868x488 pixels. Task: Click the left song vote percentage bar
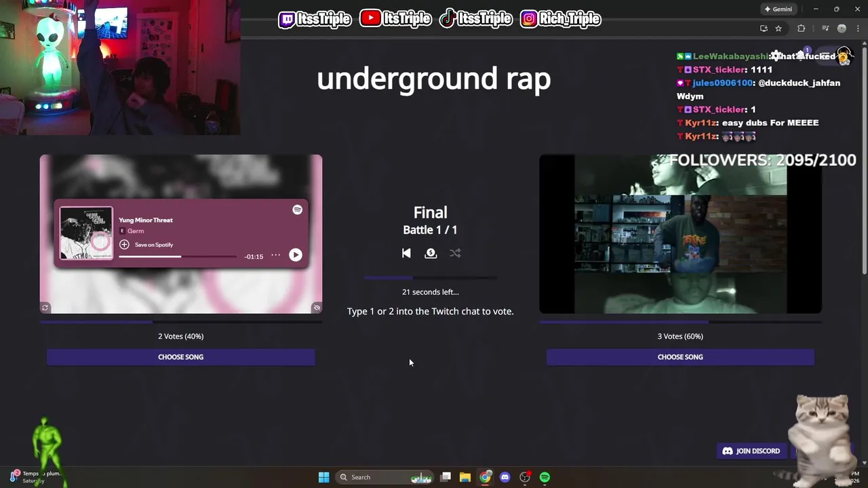pos(180,322)
